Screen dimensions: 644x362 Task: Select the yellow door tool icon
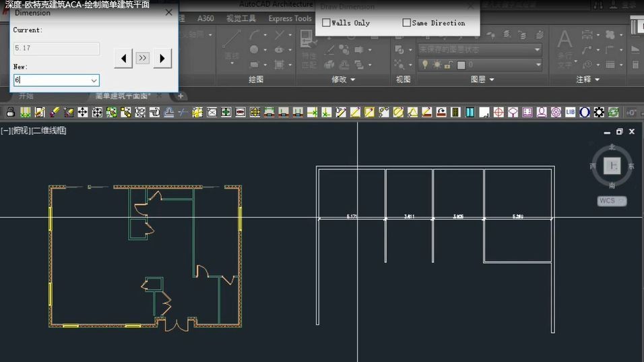point(455,112)
